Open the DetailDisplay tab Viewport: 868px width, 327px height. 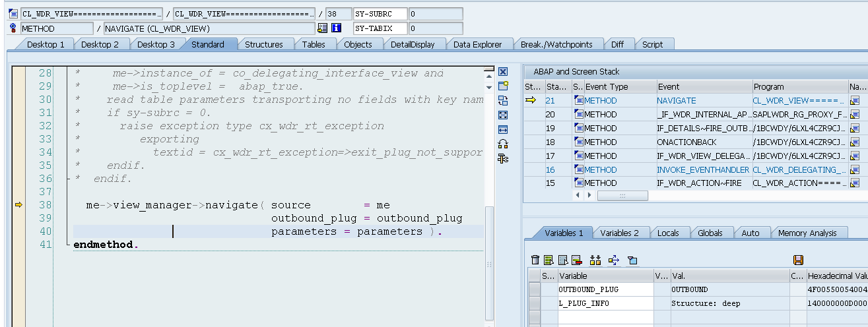coord(413,44)
